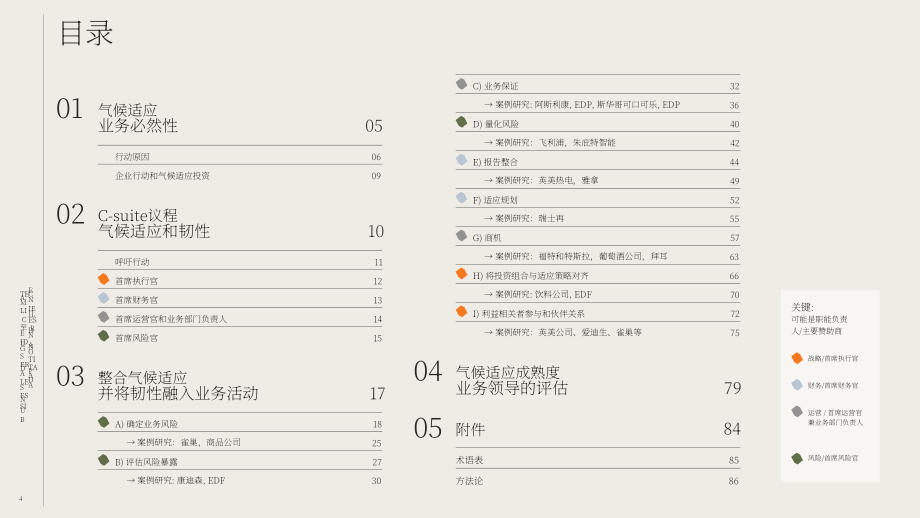
Task: Select the 首席风险官 entry text
Action: (136, 338)
